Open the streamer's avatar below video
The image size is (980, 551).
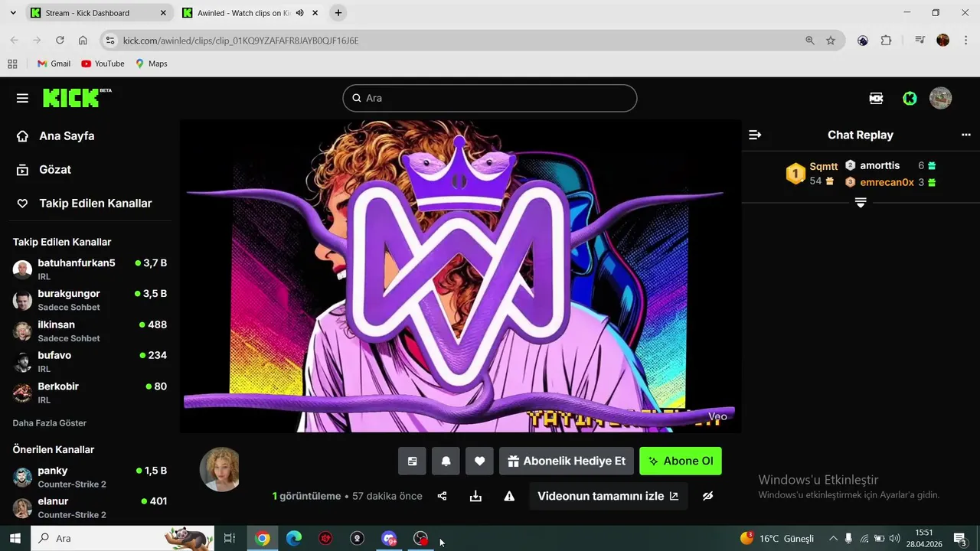[x=220, y=469]
